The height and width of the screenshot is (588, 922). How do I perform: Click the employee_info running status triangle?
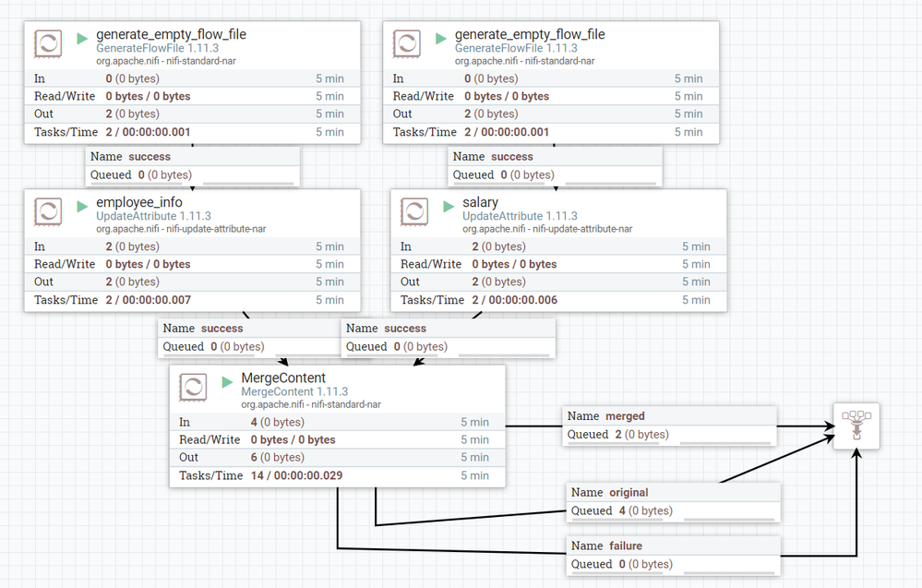point(82,207)
